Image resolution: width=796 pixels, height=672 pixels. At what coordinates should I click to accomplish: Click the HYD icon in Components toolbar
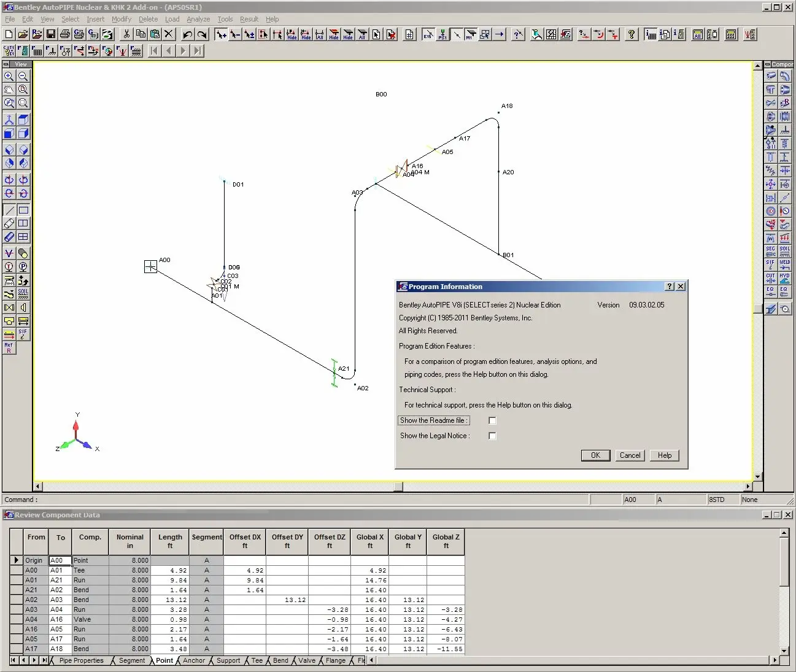pos(785,278)
